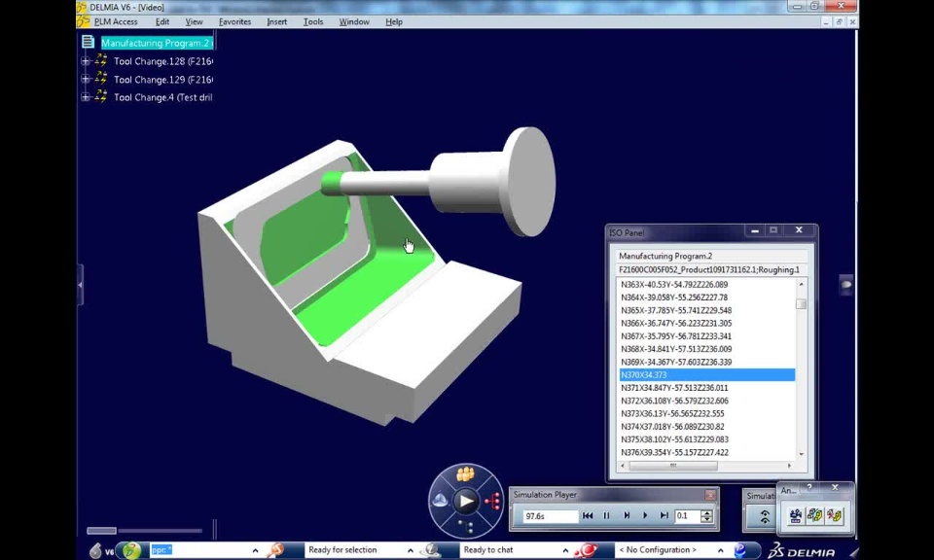The image size is (934, 560).
Task: Open the Help menu
Action: pyautogui.click(x=394, y=21)
